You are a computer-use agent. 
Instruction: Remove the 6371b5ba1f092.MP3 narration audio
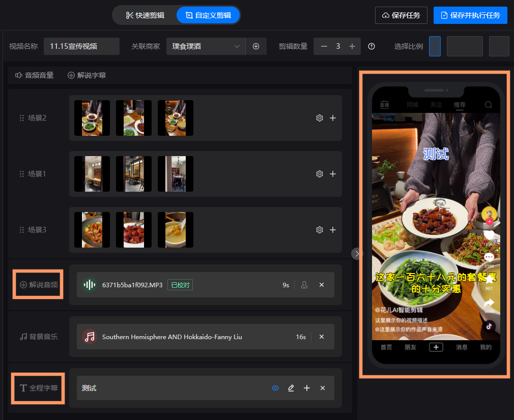(x=322, y=285)
